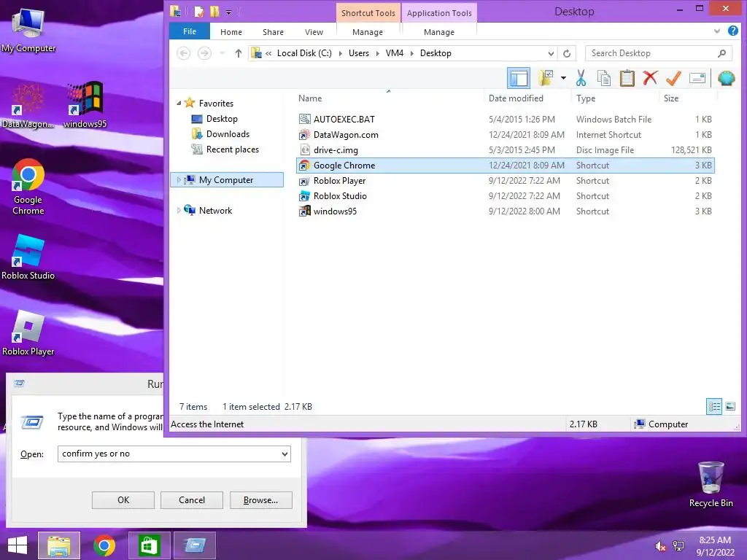
Task: Click the Back navigation arrow
Action: [x=184, y=53]
